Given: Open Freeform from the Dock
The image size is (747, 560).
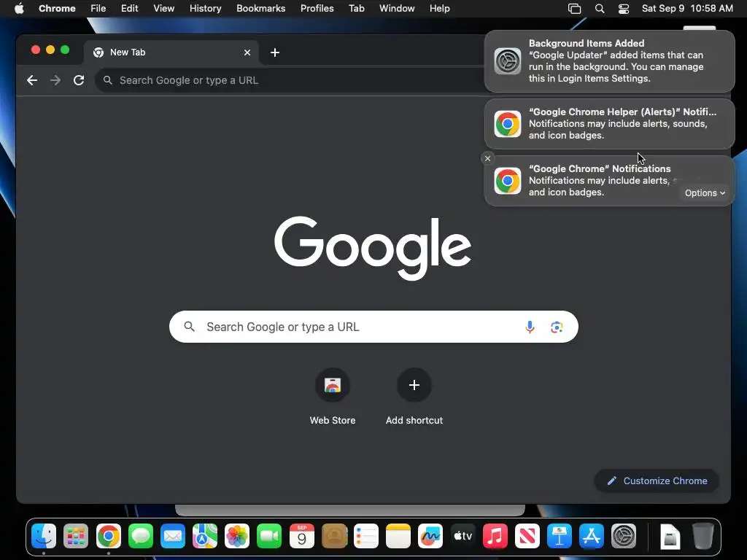Looking at the screenshot, I should point(430,536).
